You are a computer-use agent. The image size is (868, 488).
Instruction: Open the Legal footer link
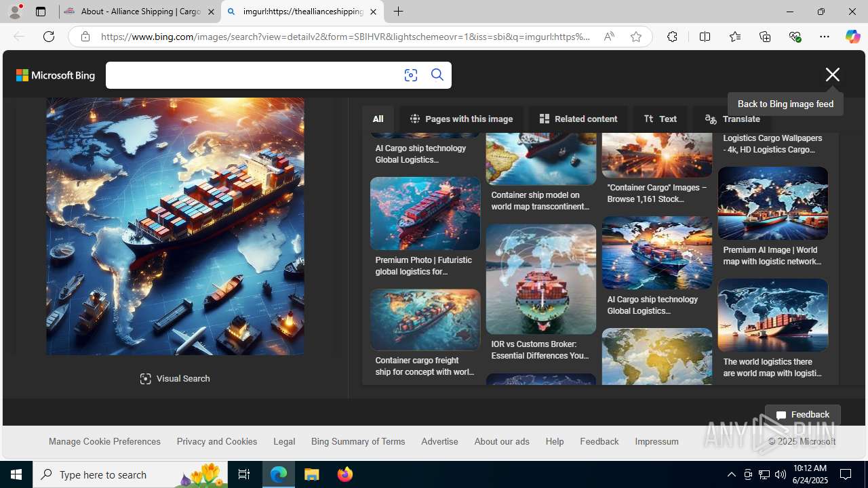(284, 441)
